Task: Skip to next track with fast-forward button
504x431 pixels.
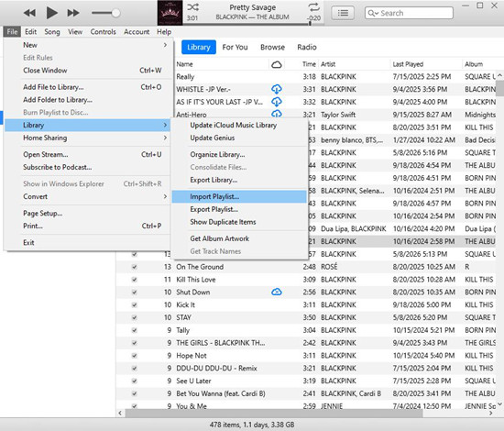Action: tap(73, 13)
